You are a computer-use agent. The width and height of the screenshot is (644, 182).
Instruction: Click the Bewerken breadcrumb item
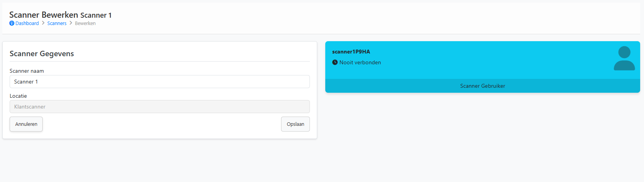click(85, 23)
